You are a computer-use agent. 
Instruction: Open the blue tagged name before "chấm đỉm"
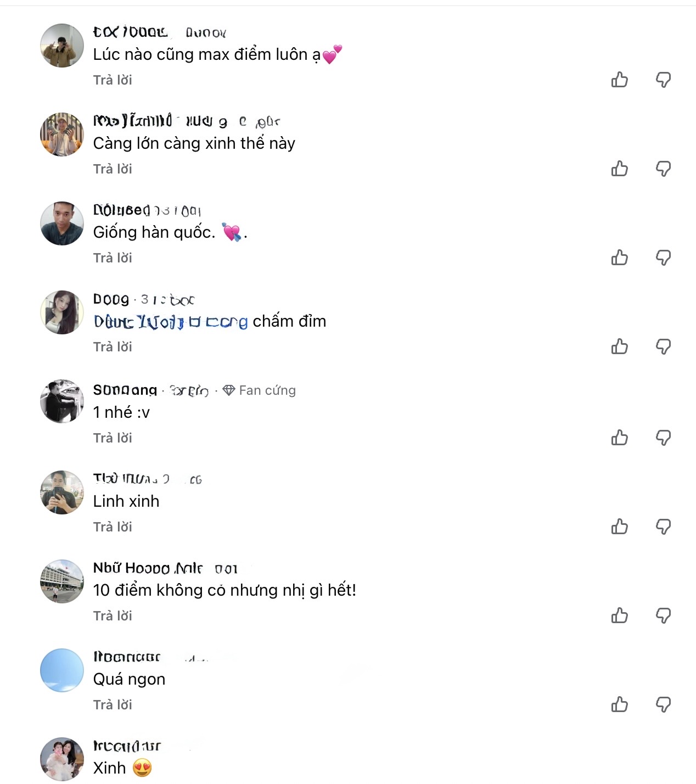[170, 322]
